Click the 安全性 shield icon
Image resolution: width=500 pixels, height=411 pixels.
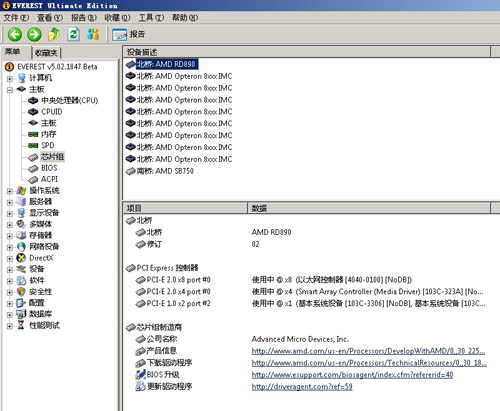(x=21, y=292)
